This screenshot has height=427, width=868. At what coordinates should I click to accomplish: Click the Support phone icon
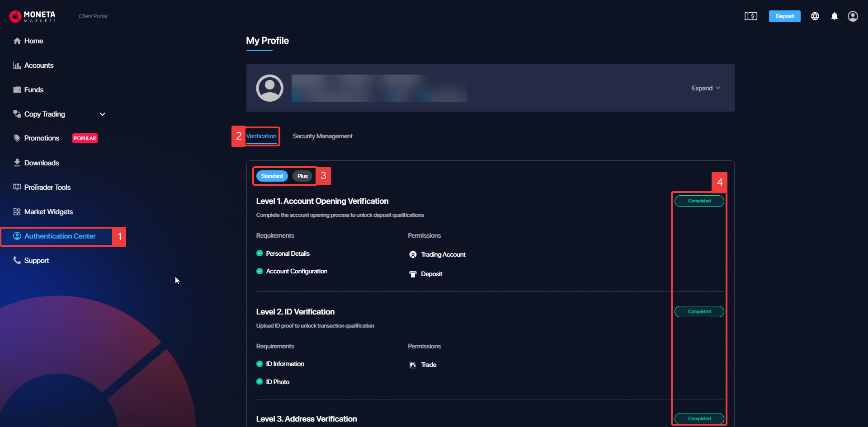click(17, 260)
